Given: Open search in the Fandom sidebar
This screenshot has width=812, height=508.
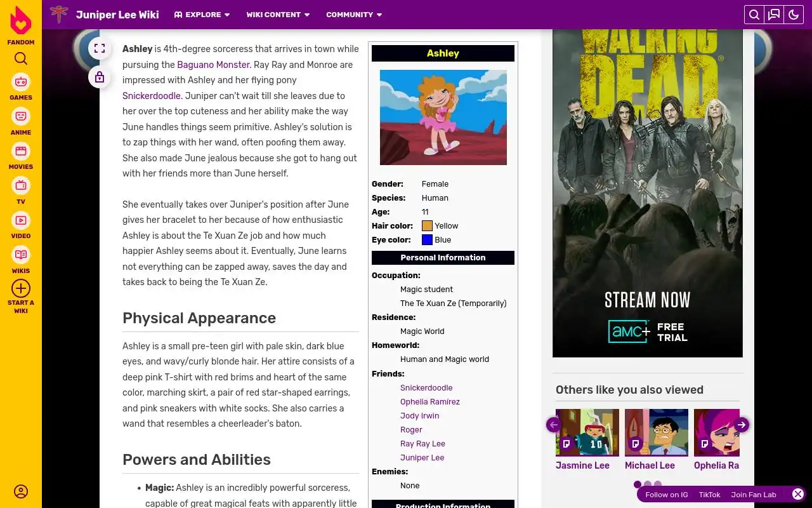Looking at the screenshot, I should coord(21,58).
